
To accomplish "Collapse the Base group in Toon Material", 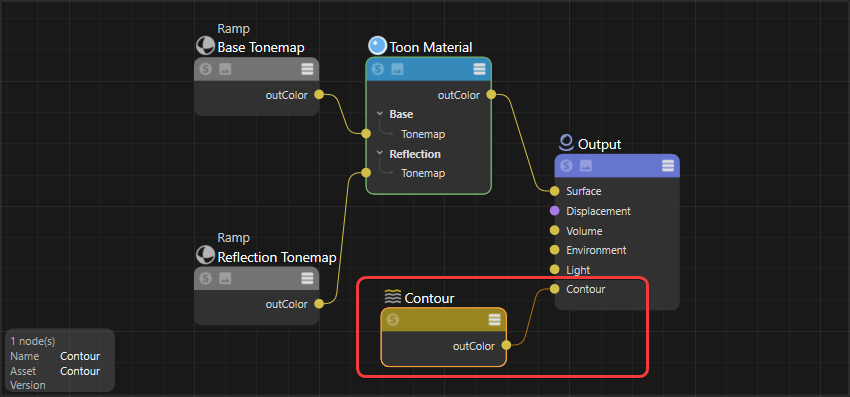I will pos(379,114).
